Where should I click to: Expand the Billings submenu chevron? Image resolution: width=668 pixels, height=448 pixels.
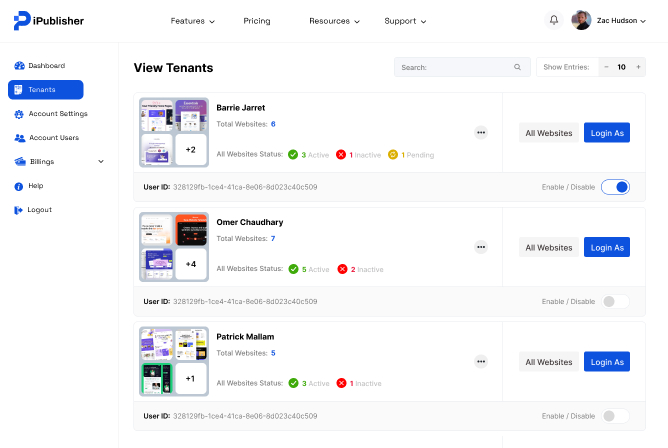coord(101,161)
